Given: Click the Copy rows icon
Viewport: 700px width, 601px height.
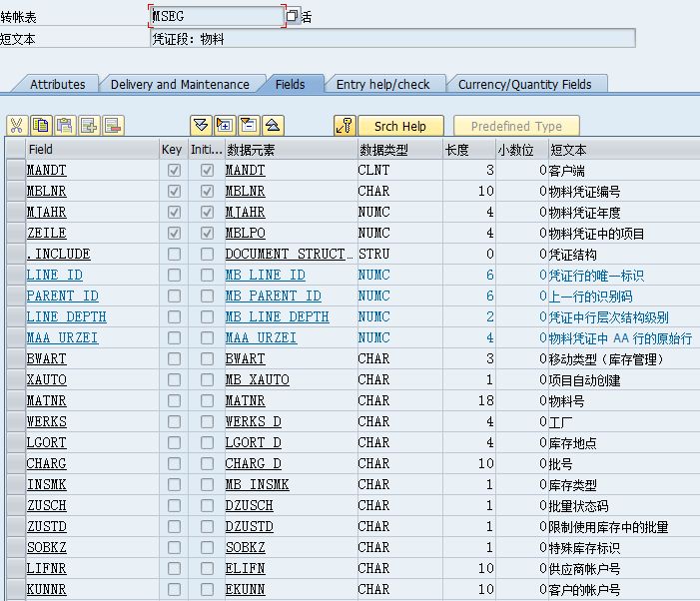Looking at the screenshot, I should pos(41,126).
